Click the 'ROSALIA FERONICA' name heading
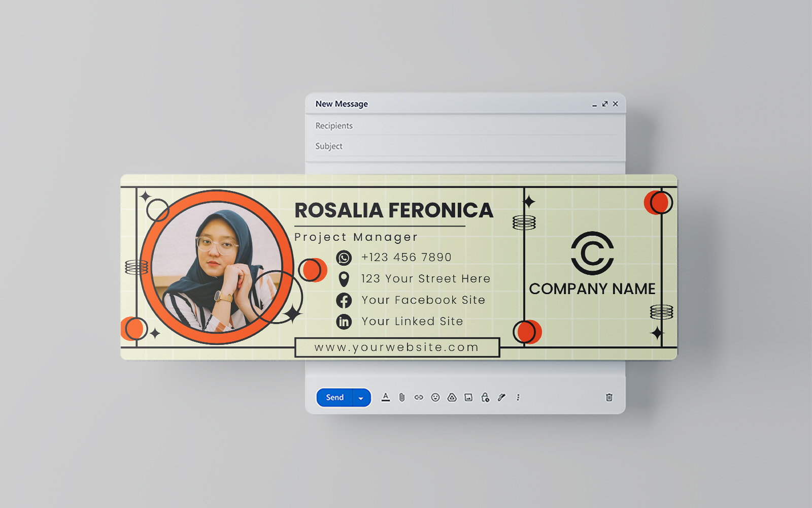Screen dimensions: 812x508 [394, 210]
